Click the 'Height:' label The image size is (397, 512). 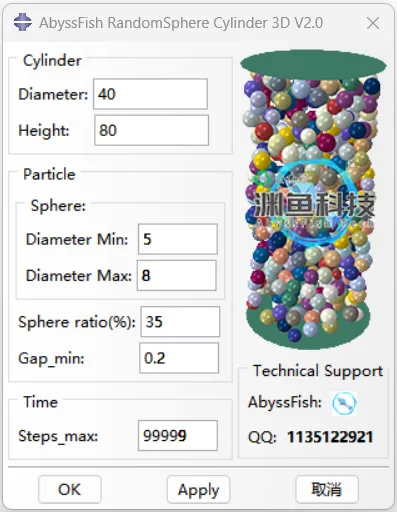(44, 130)
